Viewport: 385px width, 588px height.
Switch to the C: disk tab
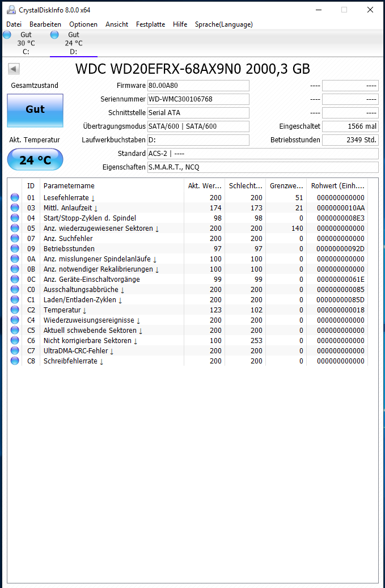26,43
